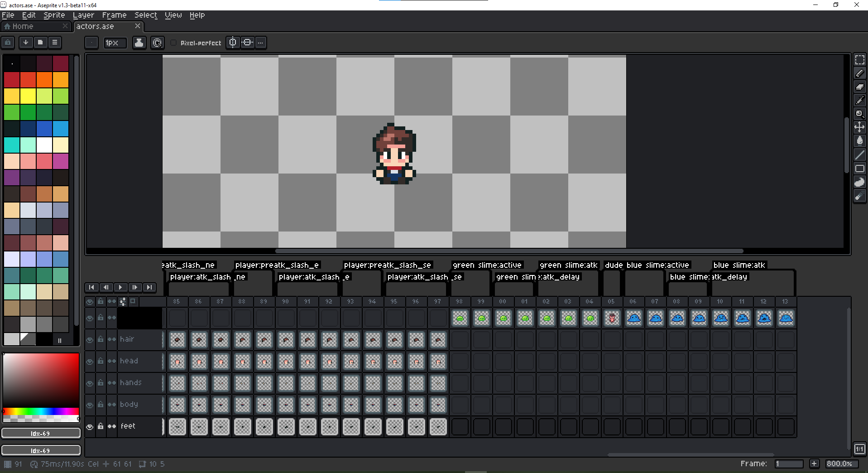This screenshot has width=868, height=473.
Task: Play the animation
Action: tap(120, 287)
